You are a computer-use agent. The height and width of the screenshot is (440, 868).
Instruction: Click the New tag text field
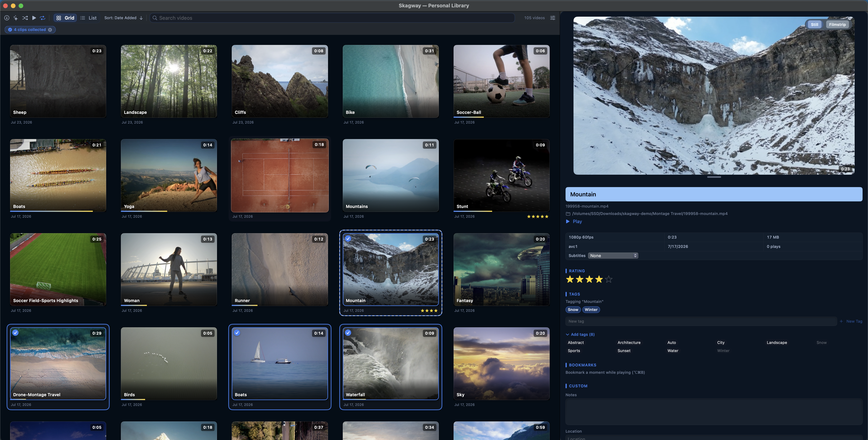click(701, 321)
